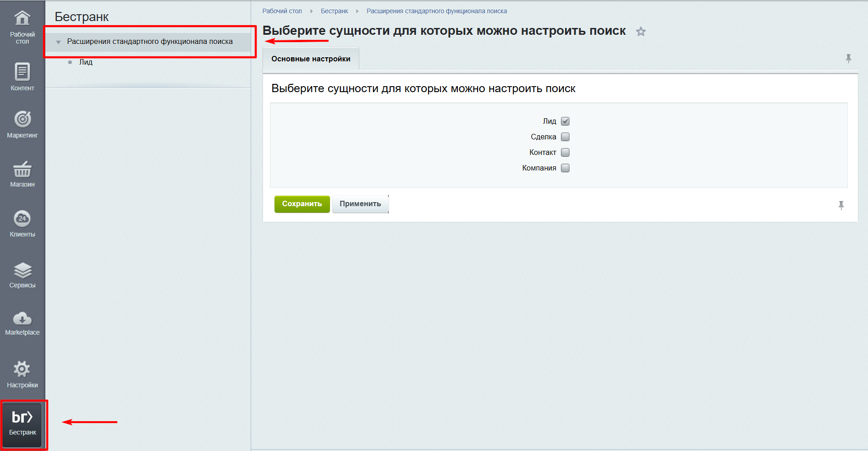Open the Маркетинг target icon

(22, 119)
